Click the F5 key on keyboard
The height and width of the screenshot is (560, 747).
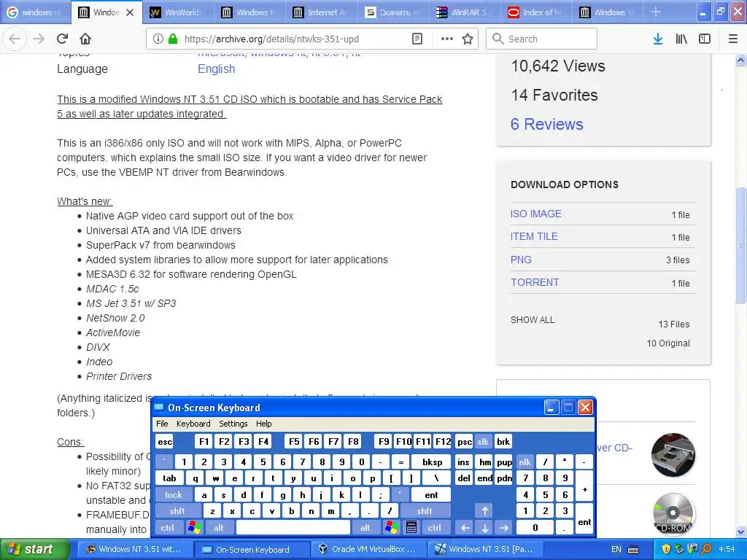point(294,441)
